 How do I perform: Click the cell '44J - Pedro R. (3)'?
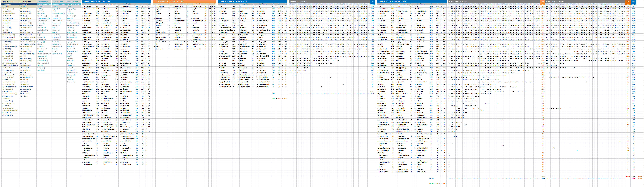(28, 21)
